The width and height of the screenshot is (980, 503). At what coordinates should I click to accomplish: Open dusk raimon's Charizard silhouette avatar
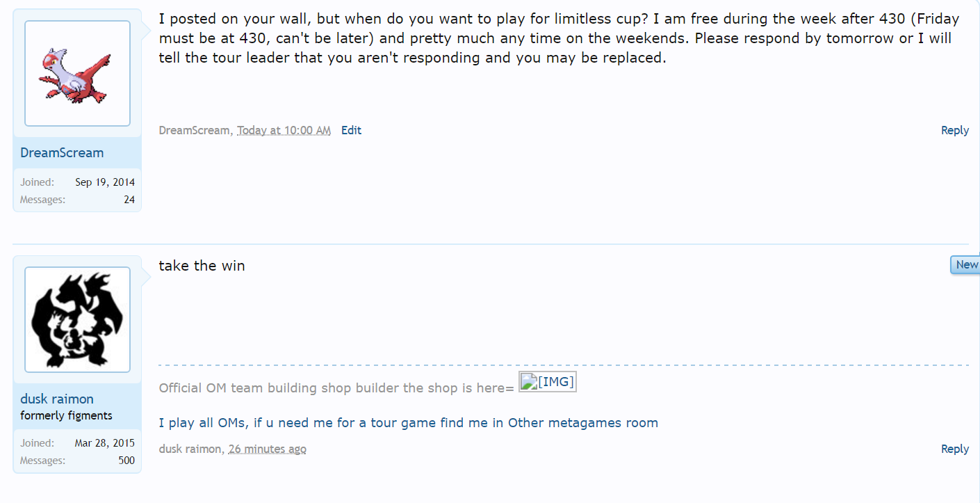coord(77,319)
